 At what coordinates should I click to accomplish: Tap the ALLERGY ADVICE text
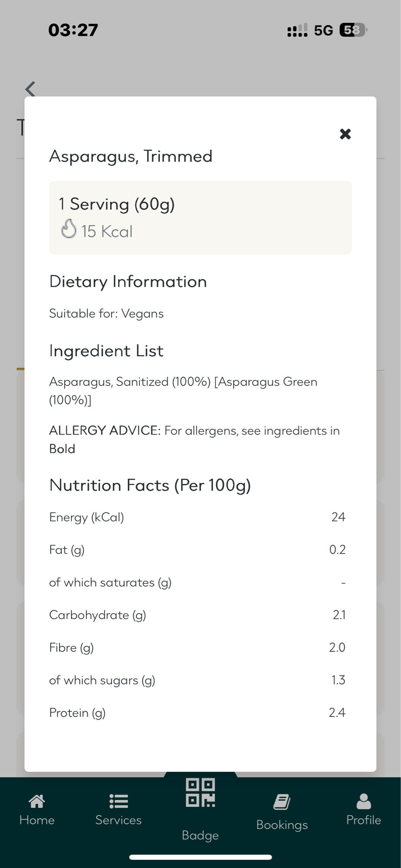click(105, 431)
